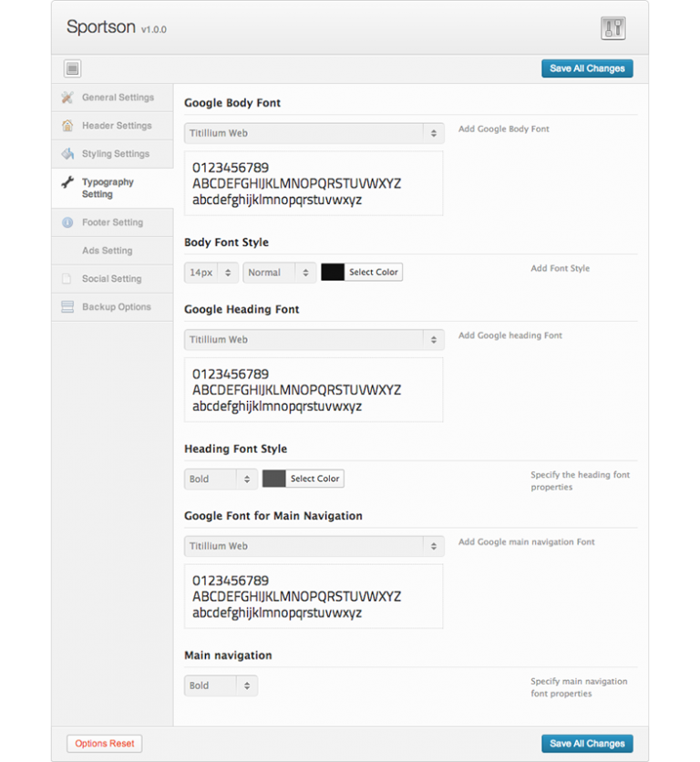The height and width of the screenshot is (762, 700).
Task: Click the Footer Setting info icon
Action: [67, 222]
